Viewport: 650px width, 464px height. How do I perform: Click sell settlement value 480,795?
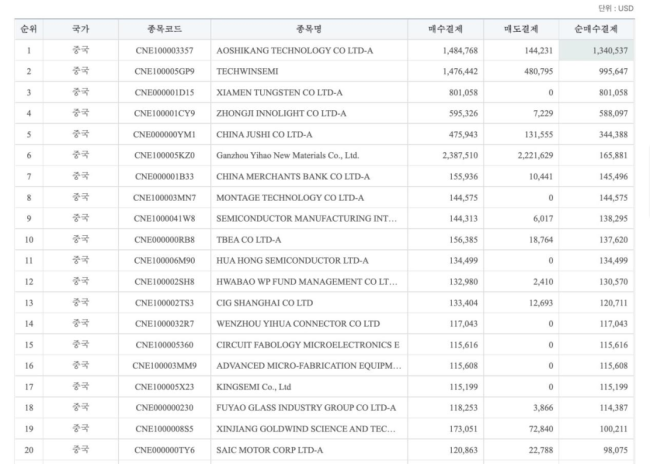click(538, 71)
